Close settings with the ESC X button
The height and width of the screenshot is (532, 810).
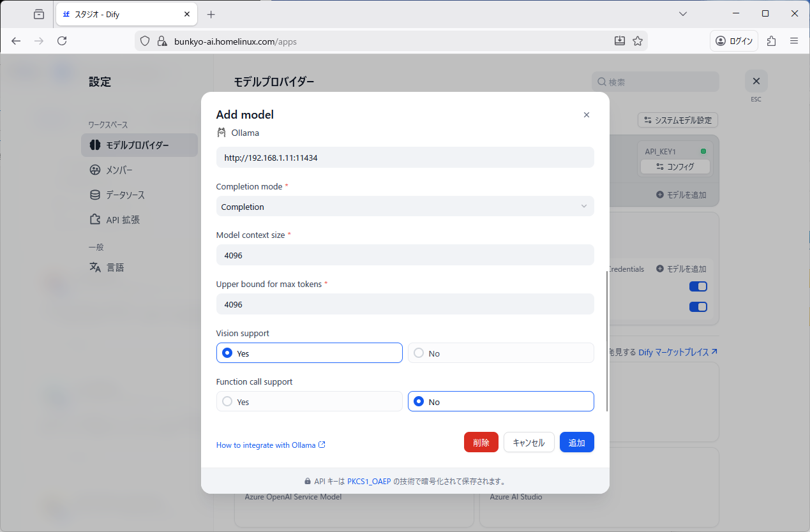point(756,81)
